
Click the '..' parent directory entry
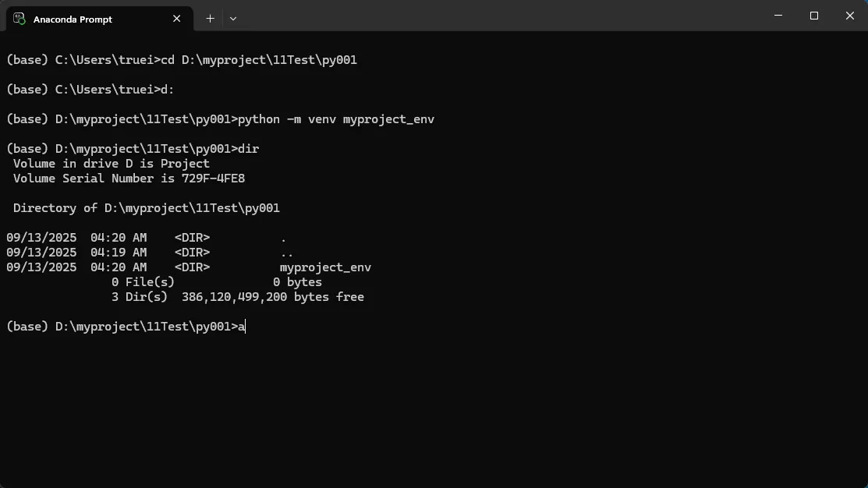coord(286,253)
